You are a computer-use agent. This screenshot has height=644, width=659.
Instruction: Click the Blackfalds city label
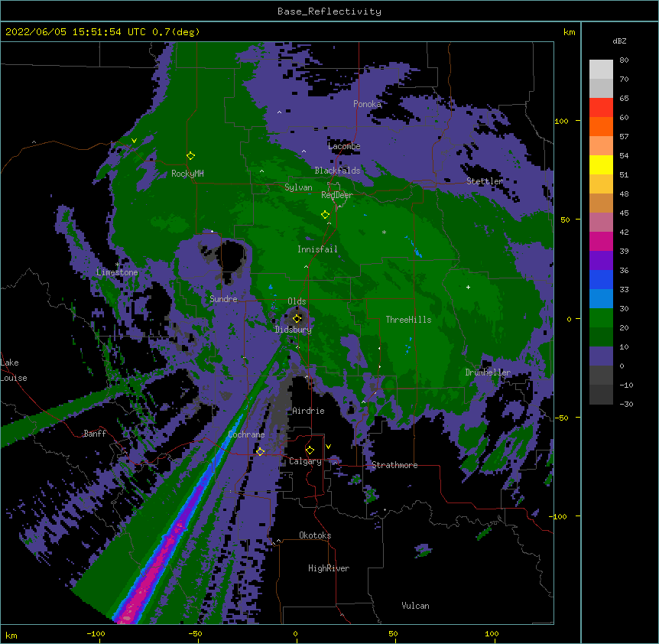(x=337, y=171)
